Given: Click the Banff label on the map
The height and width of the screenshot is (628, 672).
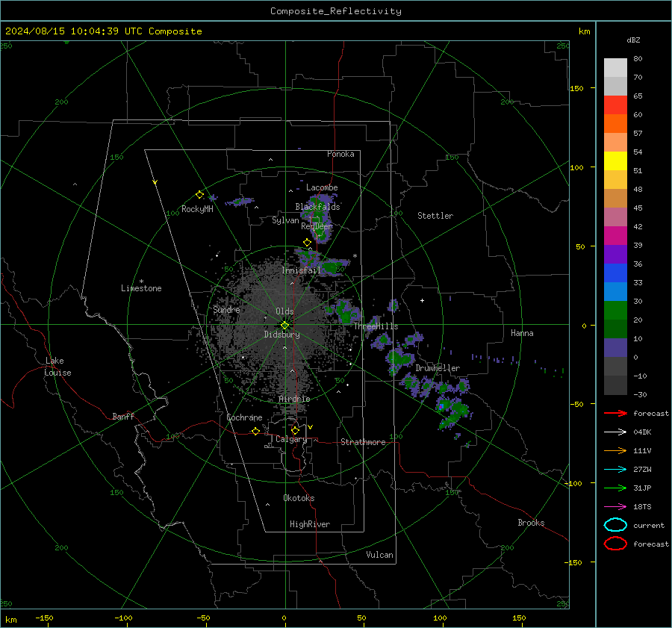Looking at the screenshot, I should [x=123, y=417].
